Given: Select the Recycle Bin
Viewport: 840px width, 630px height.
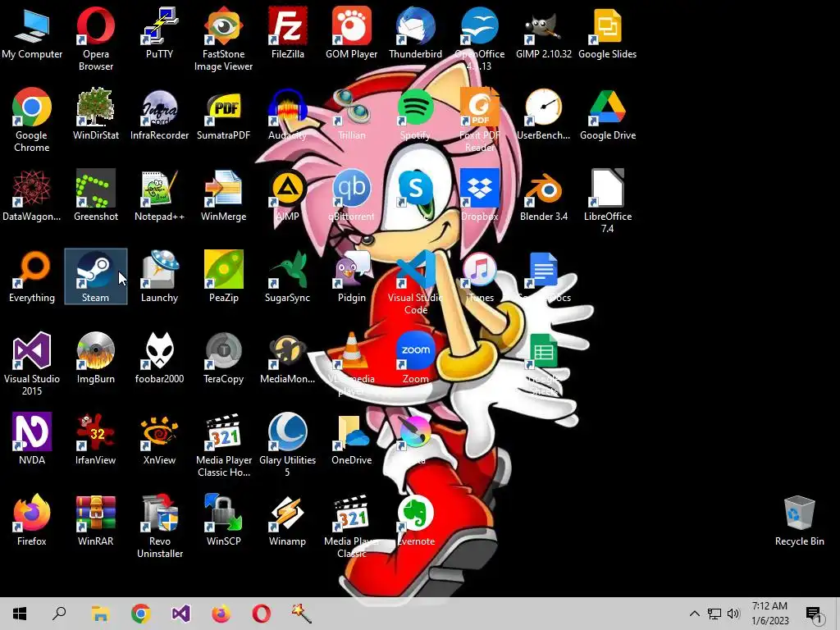Looking at the screenshot, I should 799,514.
